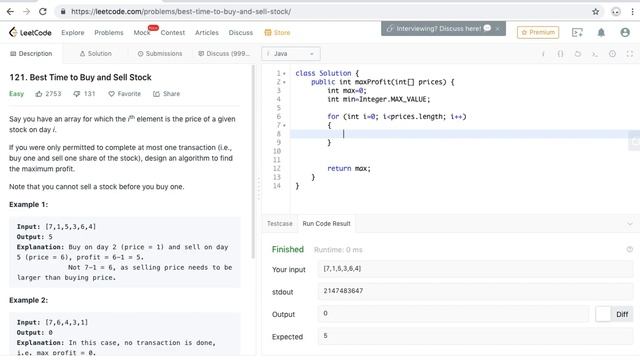This screenshot has width=640, height=360.
Task: Fold the code at line 1
Action: (x=284, y=73)
